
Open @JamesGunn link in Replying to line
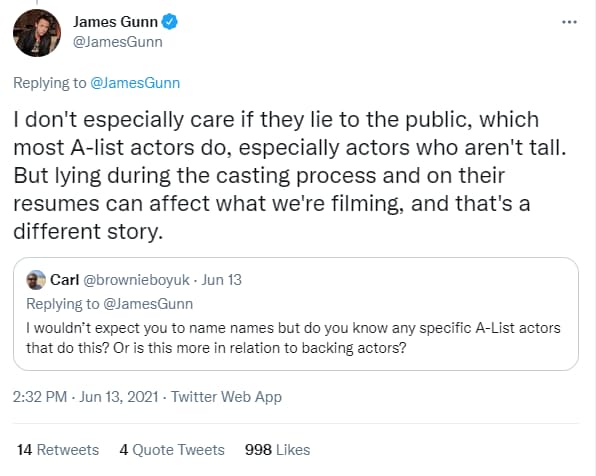point(135,83)
